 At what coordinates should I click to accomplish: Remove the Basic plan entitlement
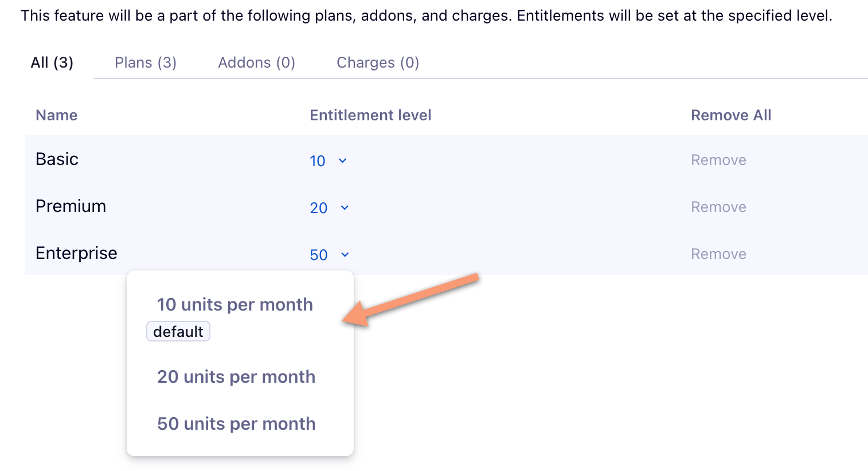[x=718, y=160]
